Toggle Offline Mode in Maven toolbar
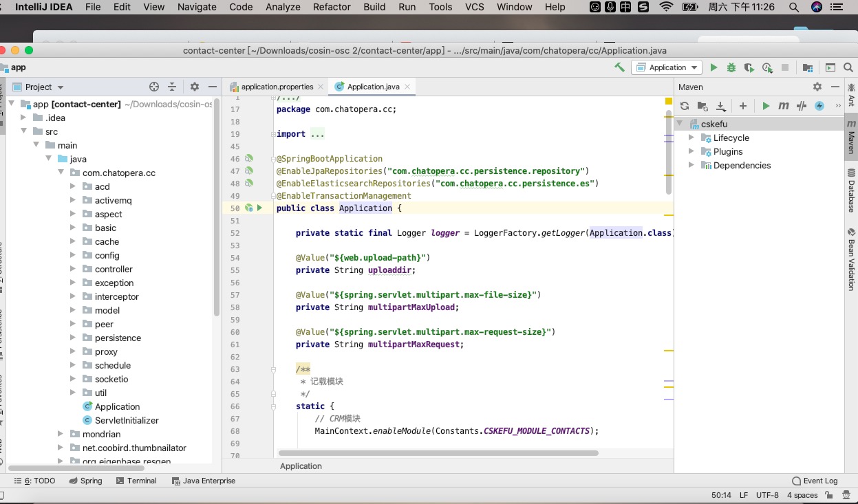The height and width of the screenshot is (504, 858). [x=819, y=105]
